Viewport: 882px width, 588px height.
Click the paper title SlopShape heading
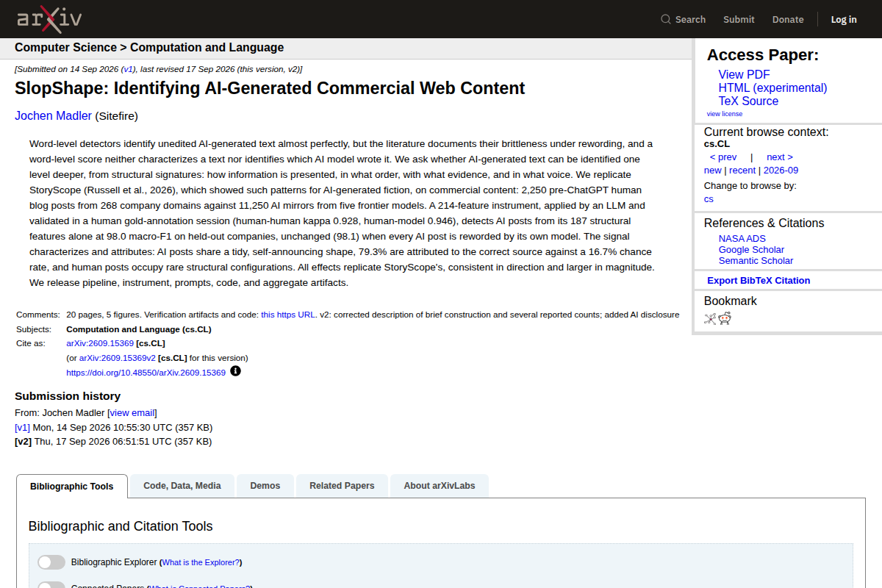click(x=270, y=89)
